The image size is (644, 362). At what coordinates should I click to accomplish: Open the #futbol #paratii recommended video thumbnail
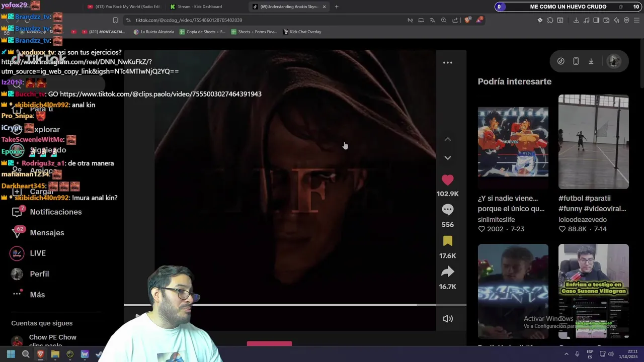point(593,142)
